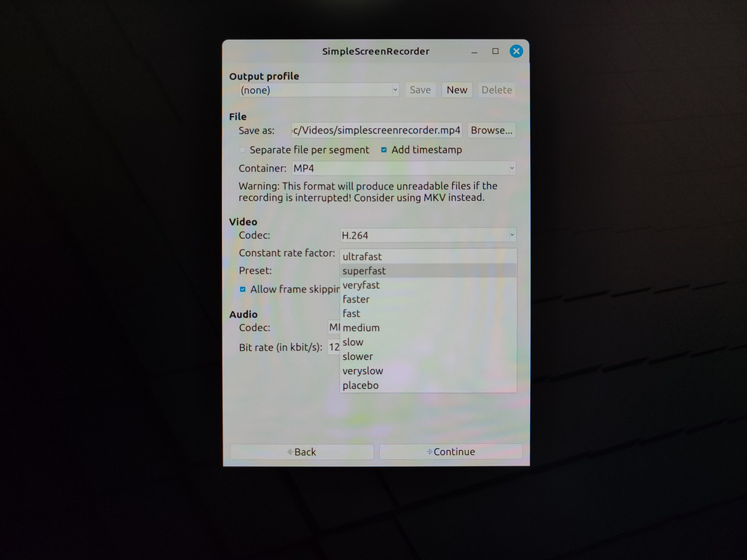
Task: Click the Browse... button
Action: (491, 130)
